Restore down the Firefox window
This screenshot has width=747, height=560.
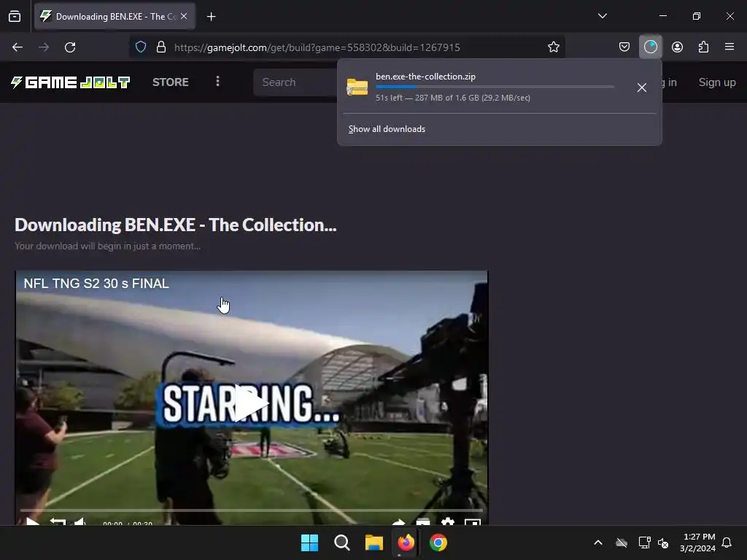pyautogui.click(x=697, y=16)
